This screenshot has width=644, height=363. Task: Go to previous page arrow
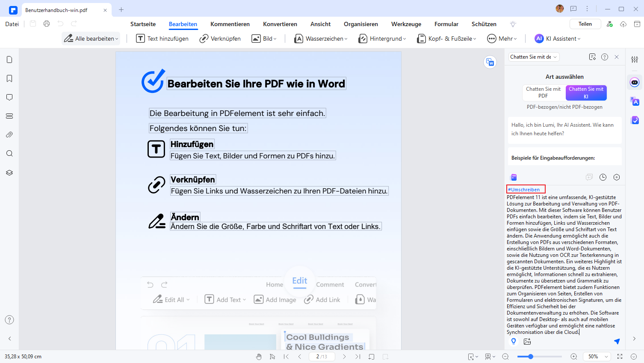pyautogui.click(x=300, y=357)
